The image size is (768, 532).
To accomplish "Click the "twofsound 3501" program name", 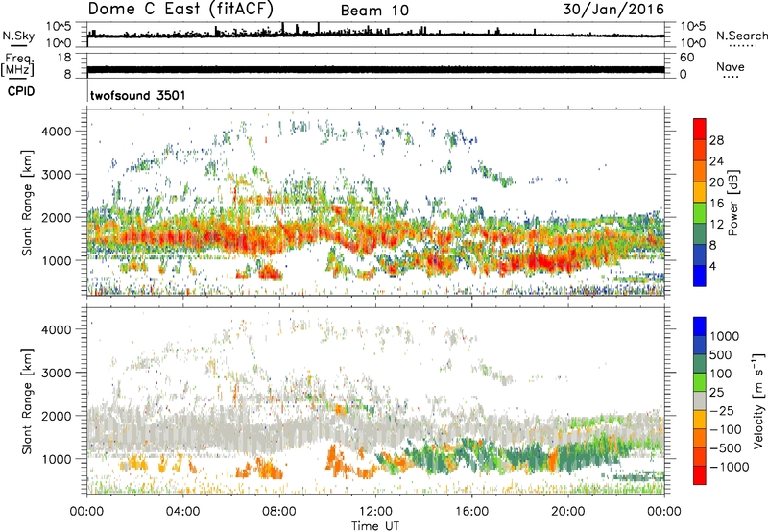I will point(138,95).
